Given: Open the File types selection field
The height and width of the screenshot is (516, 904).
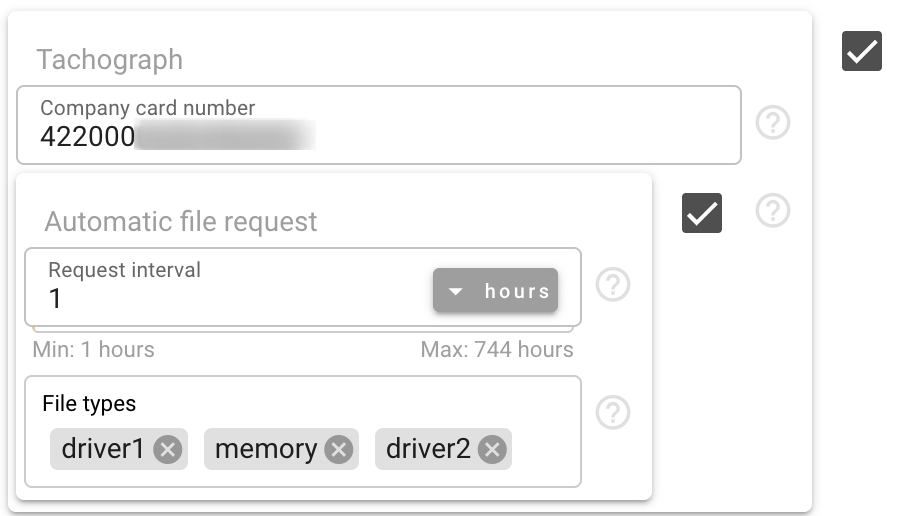Looking at the screenshot, I should (x=303, y=431).
